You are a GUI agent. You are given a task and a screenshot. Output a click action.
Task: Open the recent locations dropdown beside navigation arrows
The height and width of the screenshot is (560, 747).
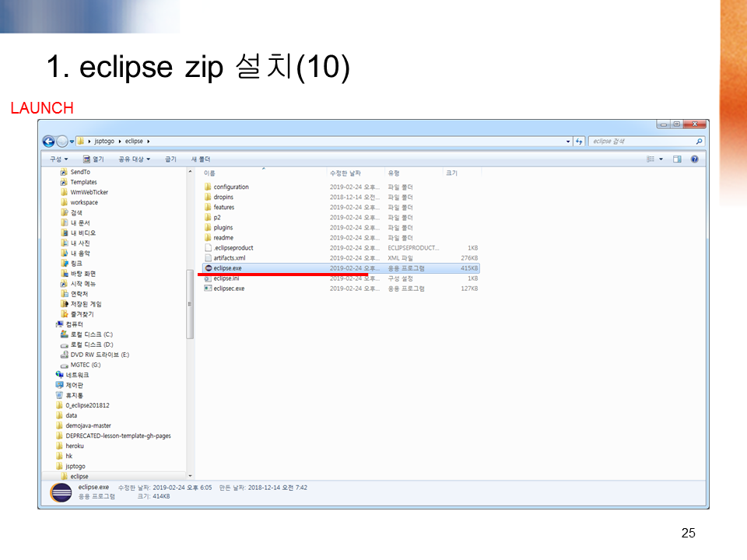point(72,142)
